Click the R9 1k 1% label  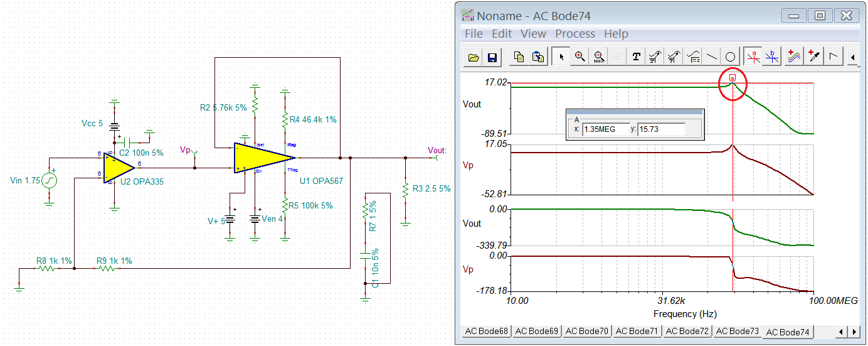[114, 260]
